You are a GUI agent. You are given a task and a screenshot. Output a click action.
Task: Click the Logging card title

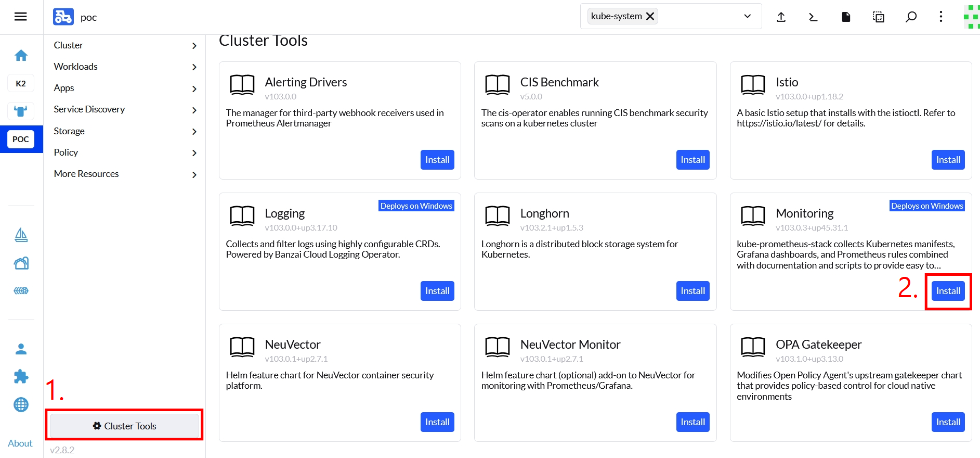(285, 213)
